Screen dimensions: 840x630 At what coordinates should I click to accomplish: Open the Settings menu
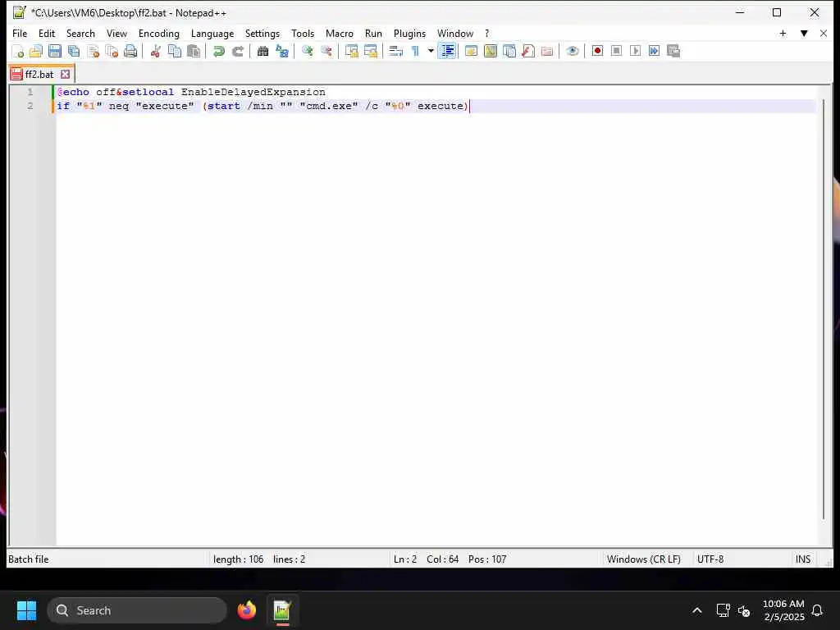pos(262,33)
